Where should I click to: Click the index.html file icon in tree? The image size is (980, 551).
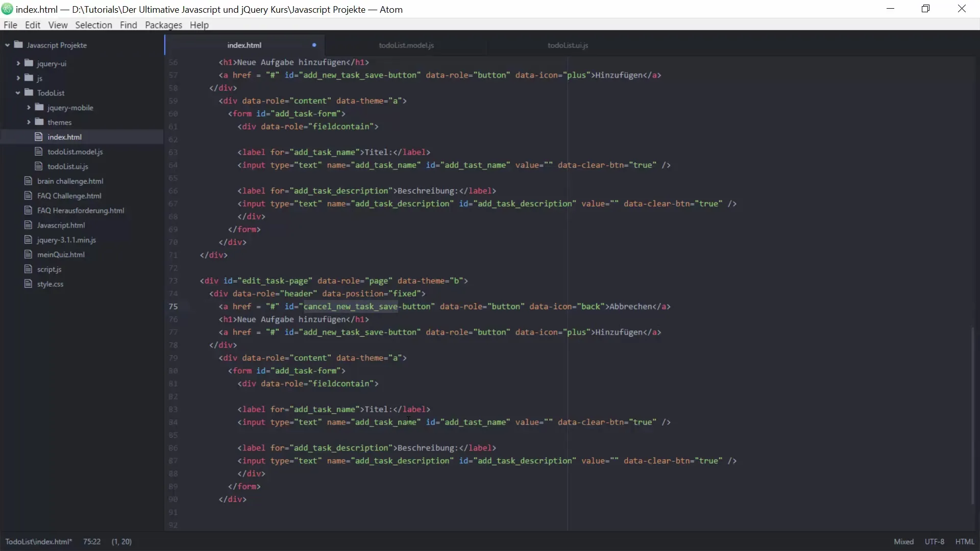(x=38, y=137)
